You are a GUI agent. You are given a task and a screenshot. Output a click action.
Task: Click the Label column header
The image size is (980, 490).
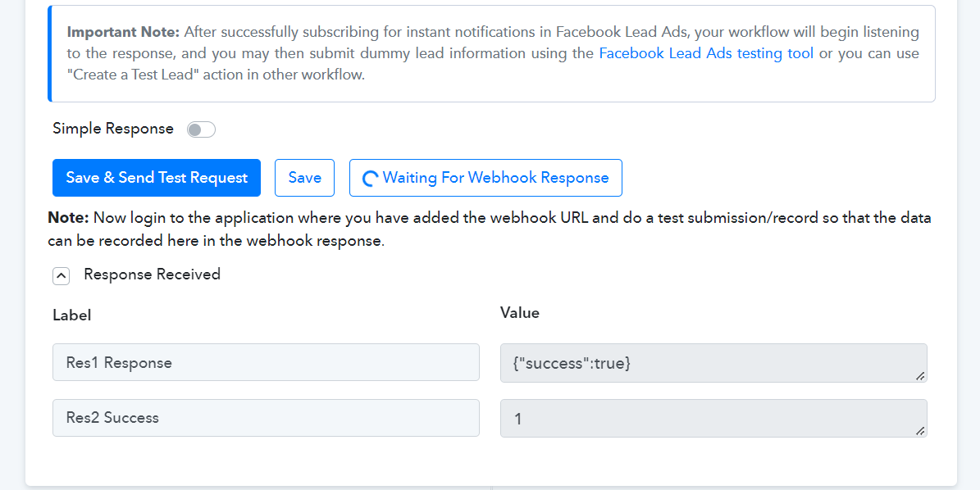[x=72, y=315]
